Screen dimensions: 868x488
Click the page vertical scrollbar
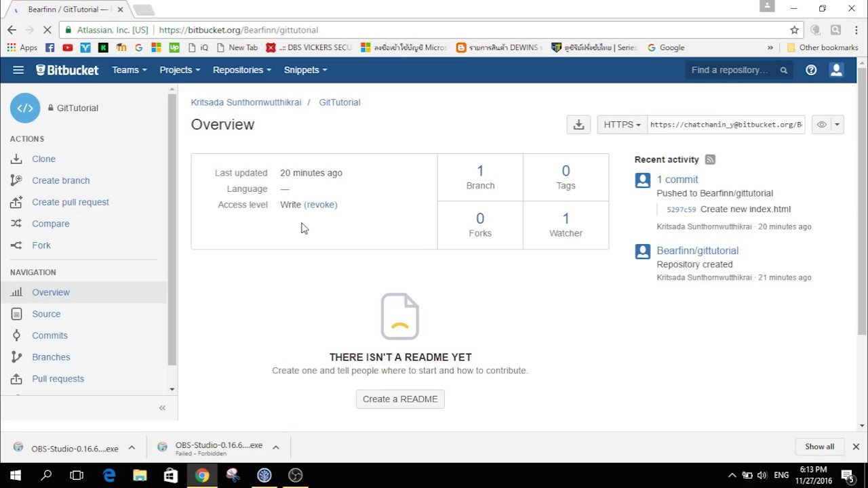click(x=862, y=201)
